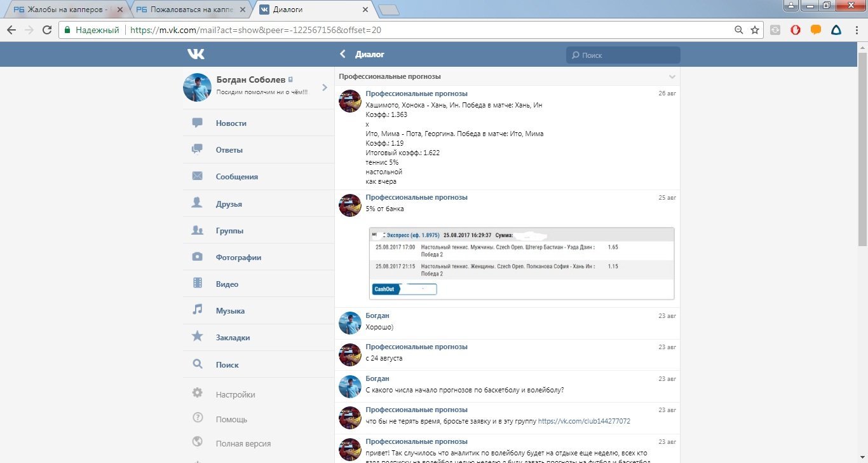Screen dimensions: 868x463
Task: Switch to Пожаловаться на каппера tab
Action: [x=186, y=10]
